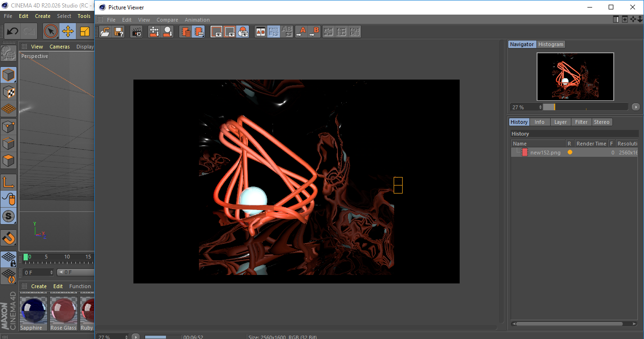Open the Animation menu

point(197,20)
